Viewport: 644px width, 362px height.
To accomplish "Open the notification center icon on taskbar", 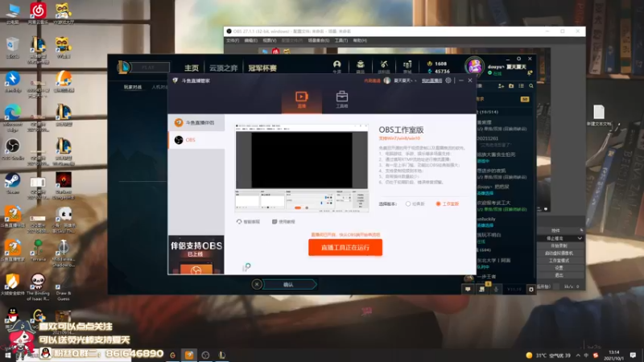I will 633,355.
